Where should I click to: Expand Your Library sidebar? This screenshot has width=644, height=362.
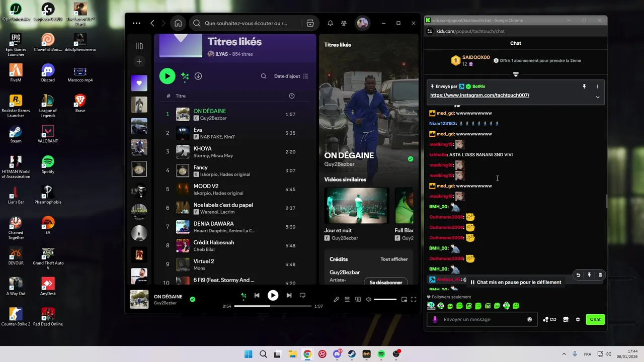139,46
